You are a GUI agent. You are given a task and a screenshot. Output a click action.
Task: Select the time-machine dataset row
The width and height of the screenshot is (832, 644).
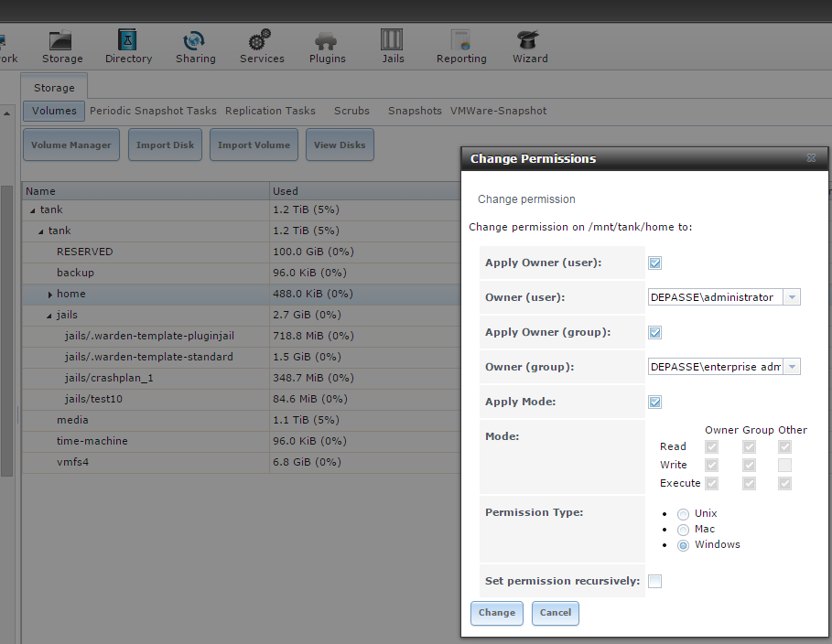(x=242, y=441)
